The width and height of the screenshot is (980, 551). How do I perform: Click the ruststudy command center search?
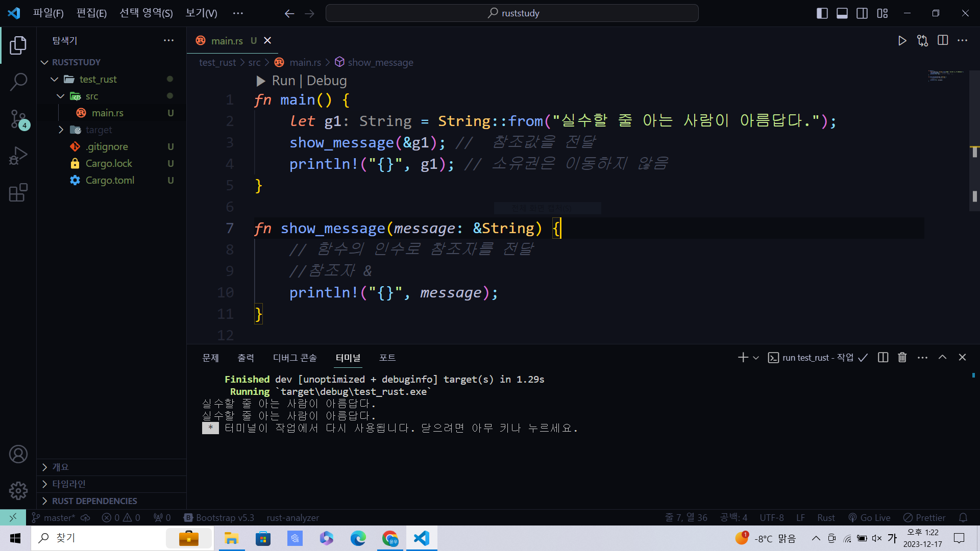512,13
